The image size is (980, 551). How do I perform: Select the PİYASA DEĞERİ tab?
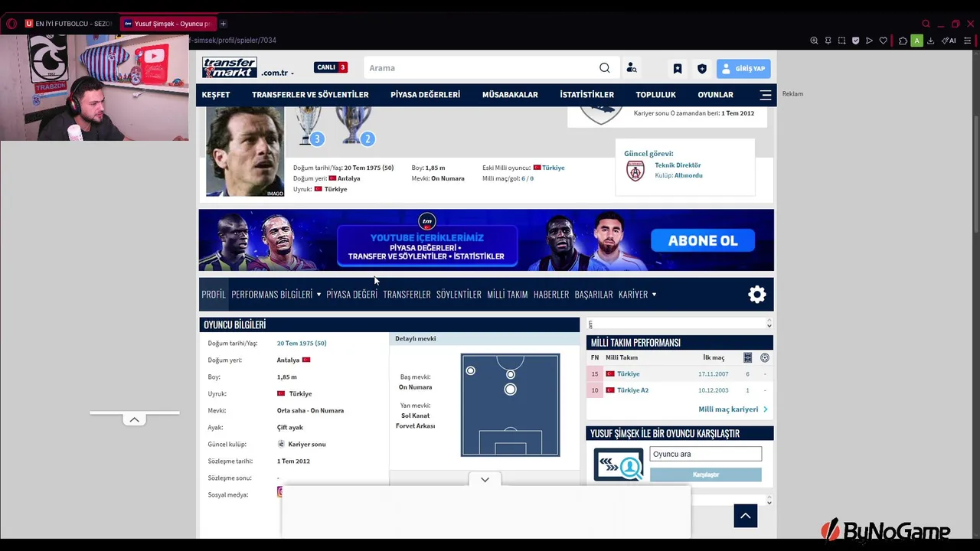[x=351, y=295]
